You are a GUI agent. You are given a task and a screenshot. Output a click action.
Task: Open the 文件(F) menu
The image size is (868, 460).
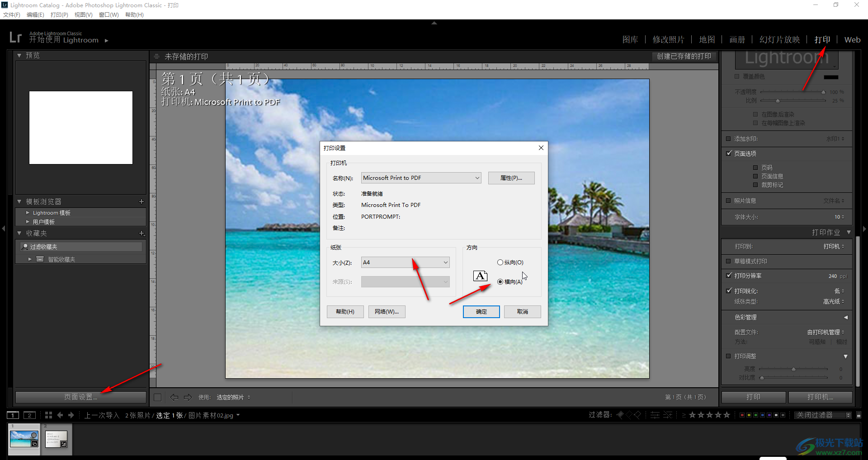tap(12, 15)
